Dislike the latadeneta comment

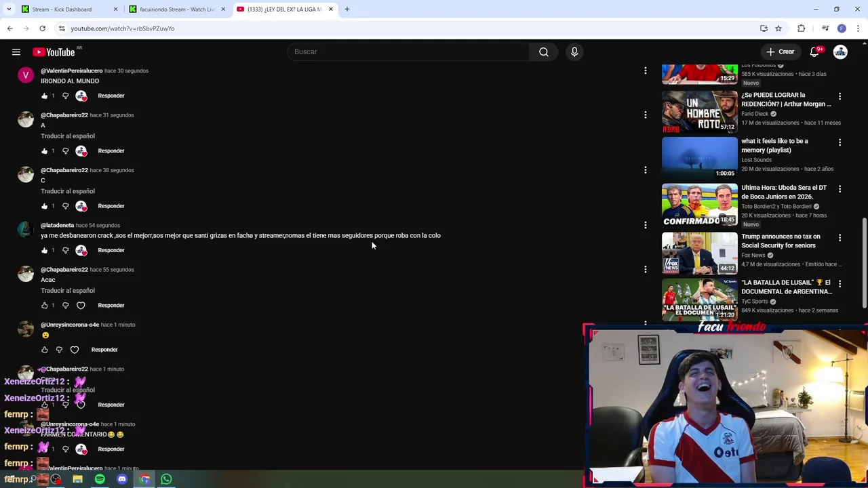point(66,250)
